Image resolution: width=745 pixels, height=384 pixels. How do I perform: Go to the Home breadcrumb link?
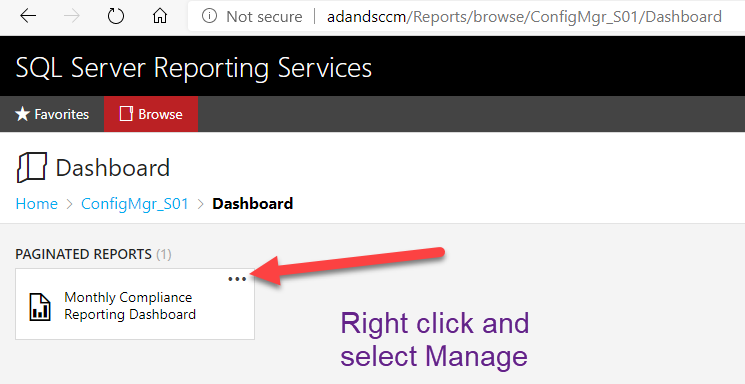[37, 203]
